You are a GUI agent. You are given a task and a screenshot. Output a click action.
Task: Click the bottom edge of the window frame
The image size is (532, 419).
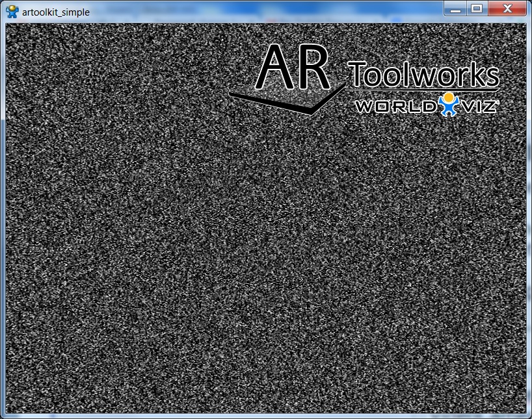265,416
